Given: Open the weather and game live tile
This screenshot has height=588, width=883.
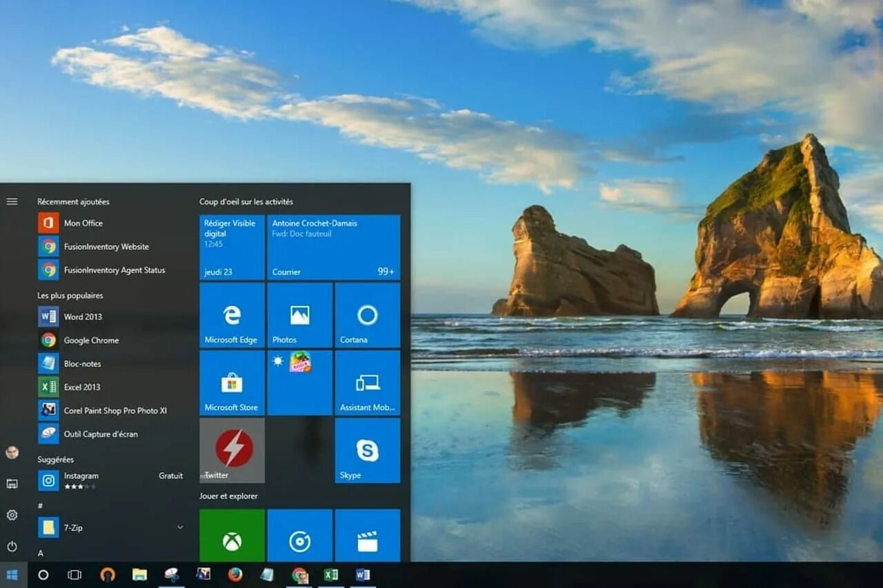Looking at the screenshot, I should pyautogui.click(x=299, y=383).
